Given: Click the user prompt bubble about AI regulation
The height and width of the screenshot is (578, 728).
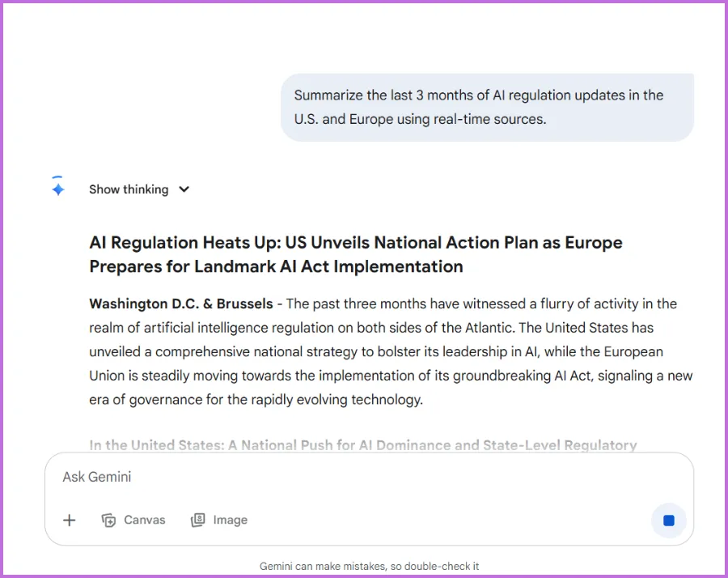Looking at the screenshot, I should coord(487,107).
